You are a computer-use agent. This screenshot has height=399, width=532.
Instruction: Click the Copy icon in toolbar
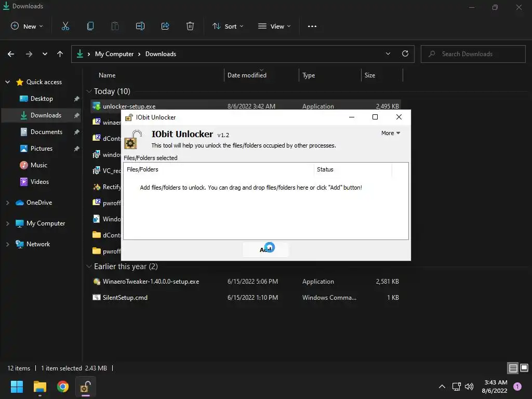tap(90, 26)
